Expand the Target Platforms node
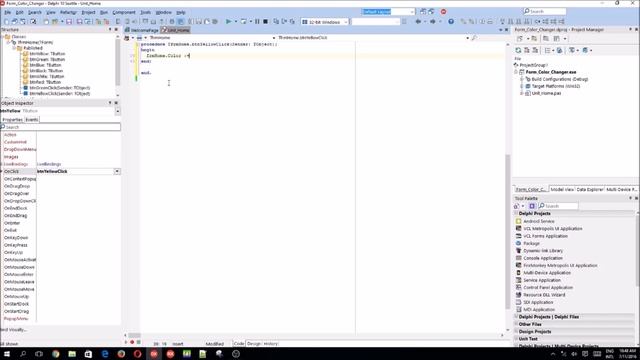640x360 pixels. click(522, 86)
